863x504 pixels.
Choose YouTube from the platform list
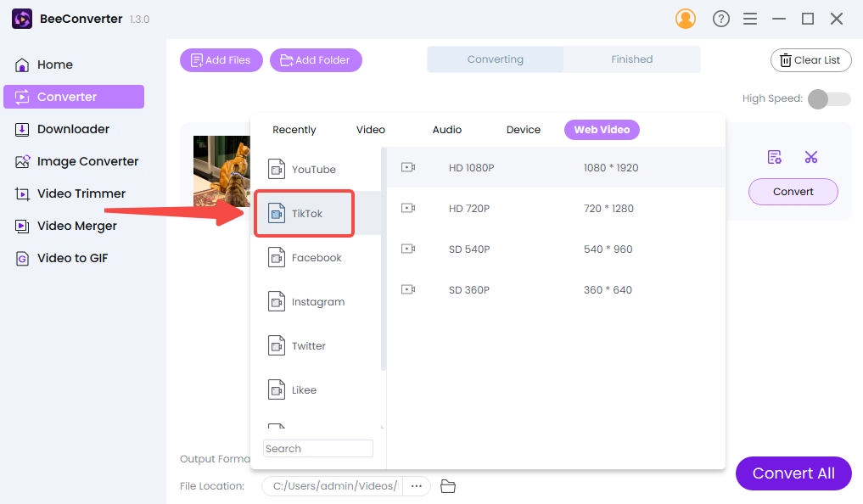coord(317,170)
